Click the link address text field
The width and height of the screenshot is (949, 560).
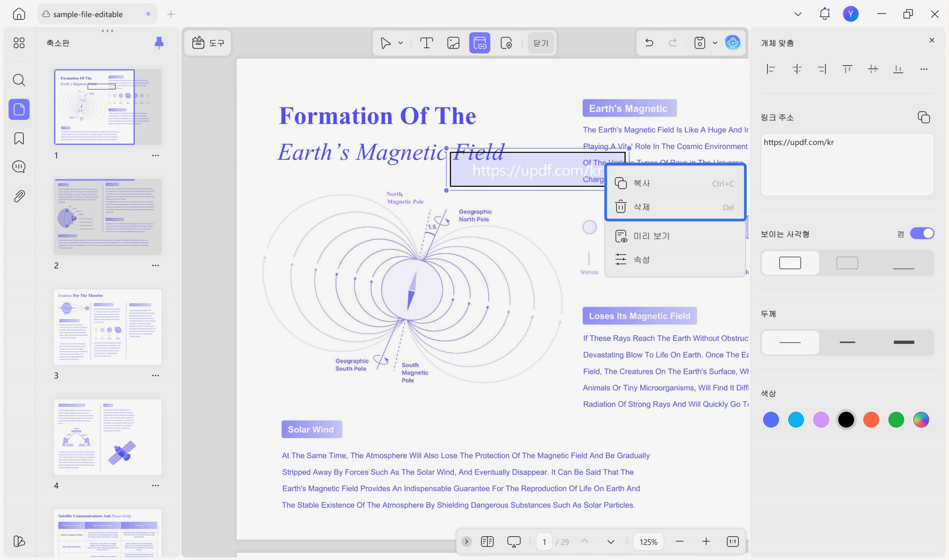(x=847, y=165)
